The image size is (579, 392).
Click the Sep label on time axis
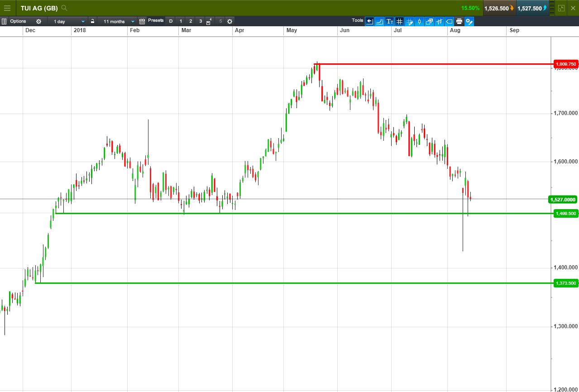coord(514,30)
